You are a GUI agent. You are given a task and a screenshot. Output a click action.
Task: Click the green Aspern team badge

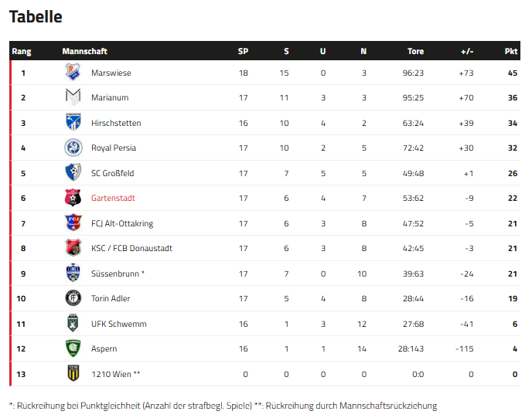73,348
